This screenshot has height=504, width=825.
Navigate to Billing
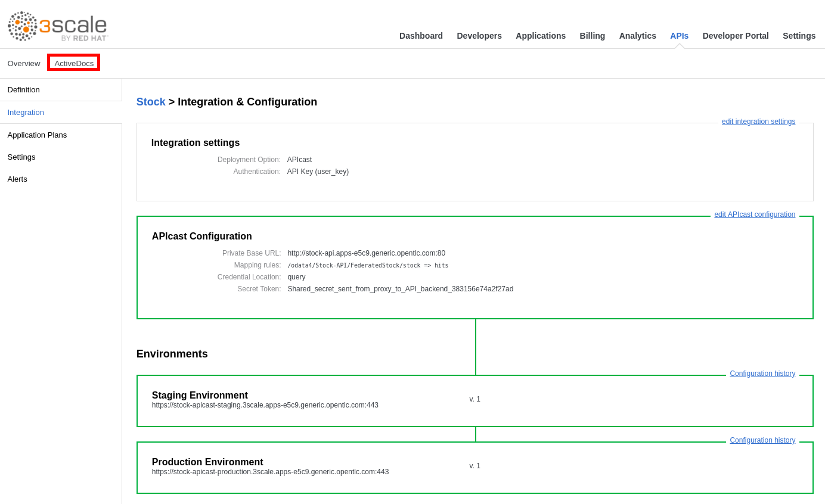(592, 36)
